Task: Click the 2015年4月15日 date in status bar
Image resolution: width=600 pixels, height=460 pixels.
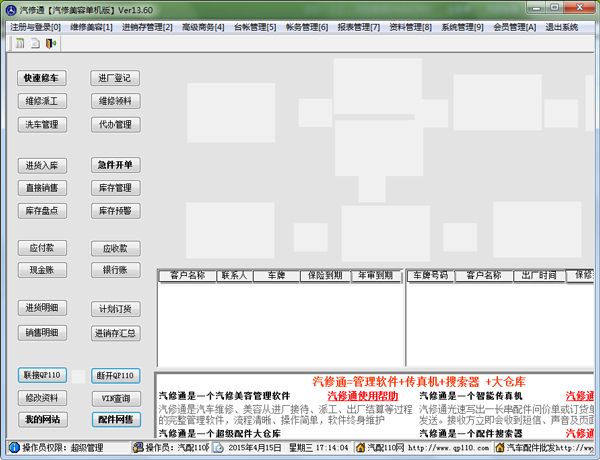Action: (x=255, y=447)
